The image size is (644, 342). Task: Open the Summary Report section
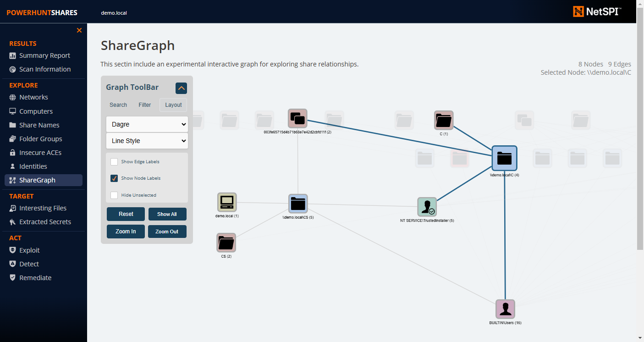point(44,55)
